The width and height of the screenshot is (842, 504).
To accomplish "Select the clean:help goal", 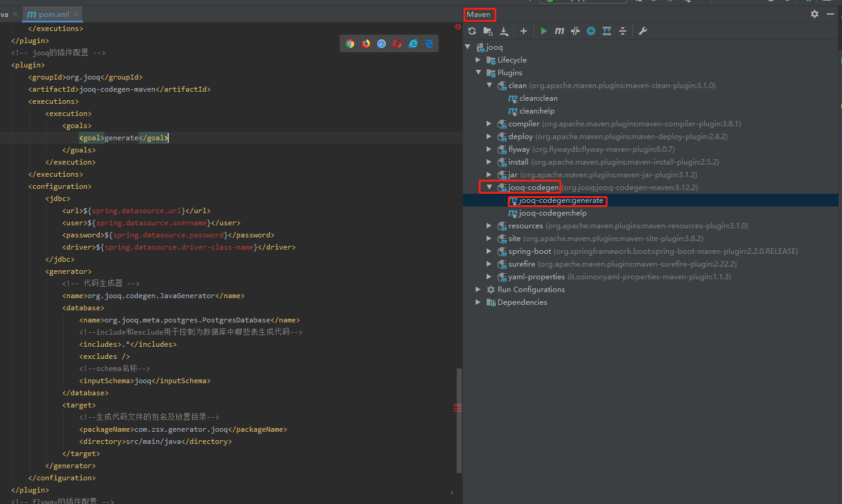I will point(537,111).
